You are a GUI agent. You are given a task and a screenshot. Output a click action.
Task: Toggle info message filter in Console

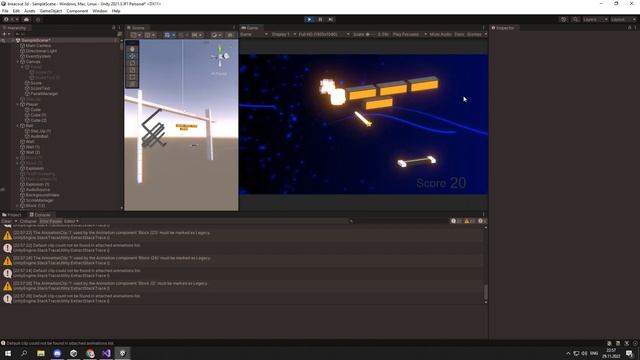(x=456, y=221)
